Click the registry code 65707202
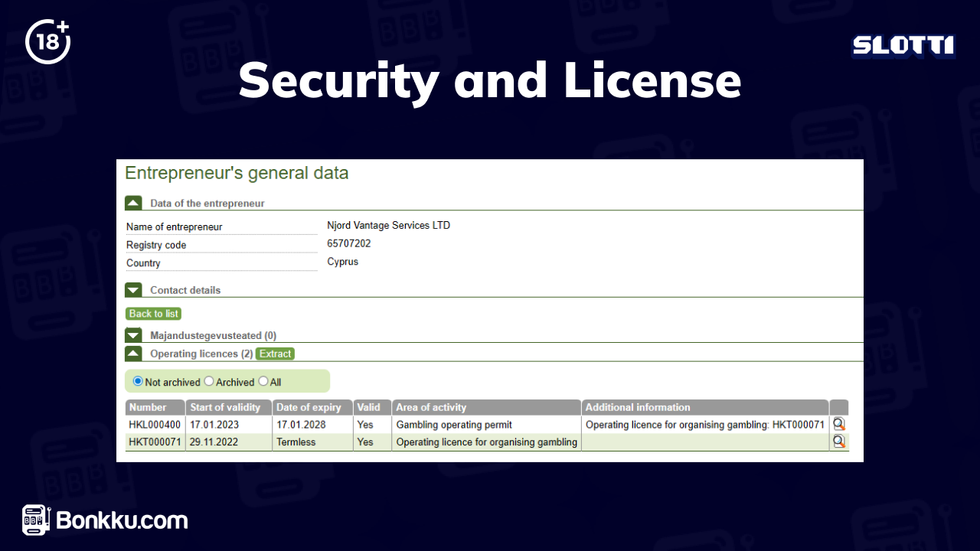Viewport: 980px width, 551px height. click(x=349, y=243)
